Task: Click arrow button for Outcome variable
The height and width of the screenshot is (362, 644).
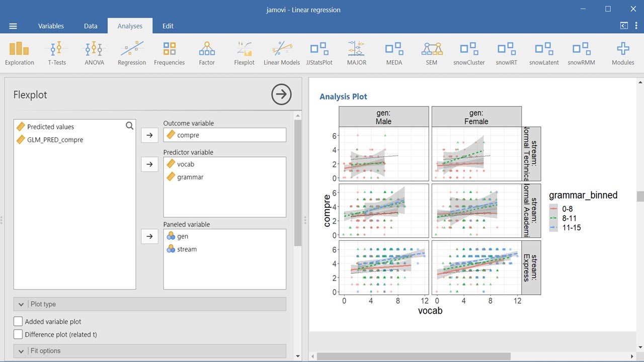Action: [x=149, y=135]
